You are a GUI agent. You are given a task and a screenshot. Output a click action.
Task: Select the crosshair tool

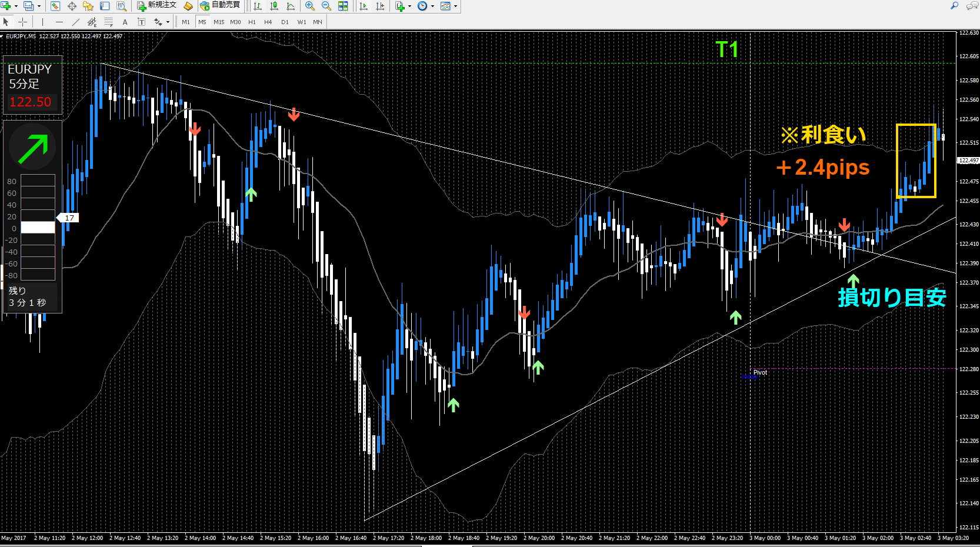tap(22, 22)
